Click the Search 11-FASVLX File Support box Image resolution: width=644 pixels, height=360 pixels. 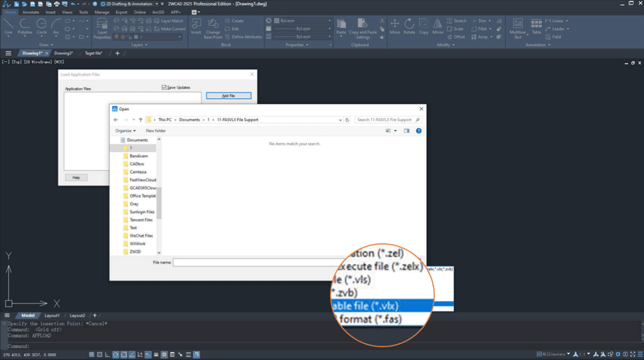click(389, 120)
